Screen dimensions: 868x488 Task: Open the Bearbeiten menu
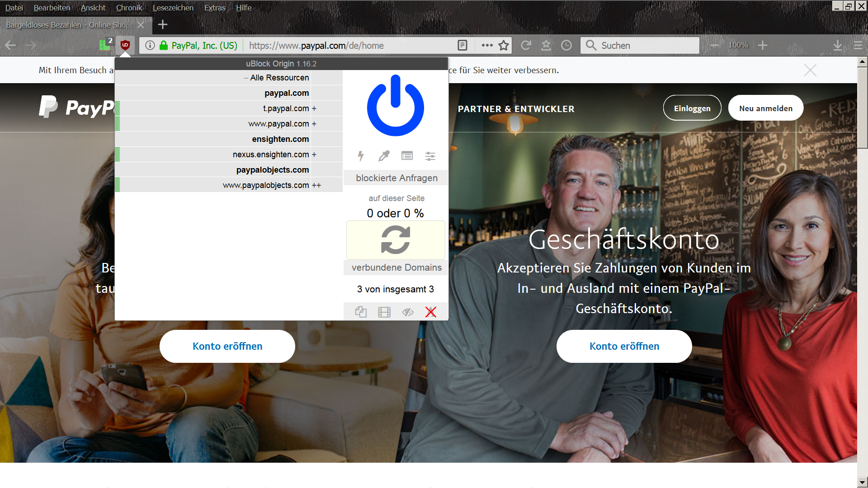pos(52,8)
